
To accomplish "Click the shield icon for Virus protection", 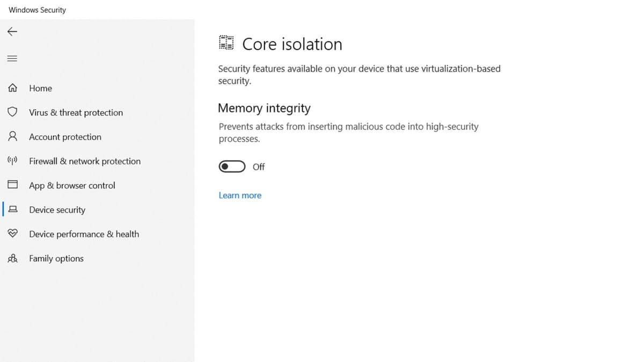I will [12, 112].
